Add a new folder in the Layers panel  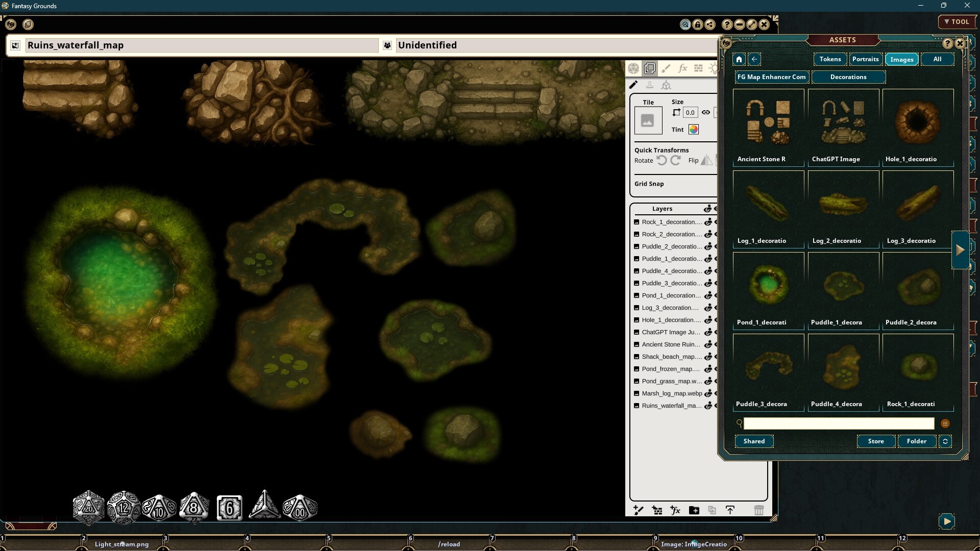694,510
